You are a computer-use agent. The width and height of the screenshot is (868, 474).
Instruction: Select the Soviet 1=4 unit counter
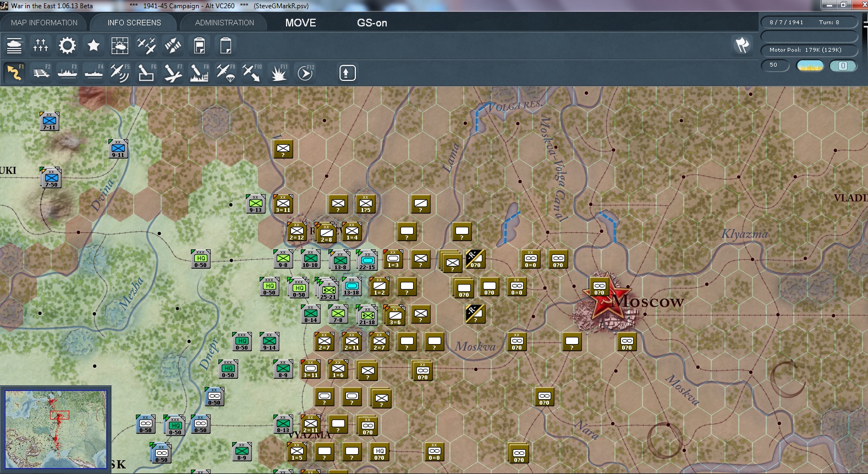pos(352,232)
